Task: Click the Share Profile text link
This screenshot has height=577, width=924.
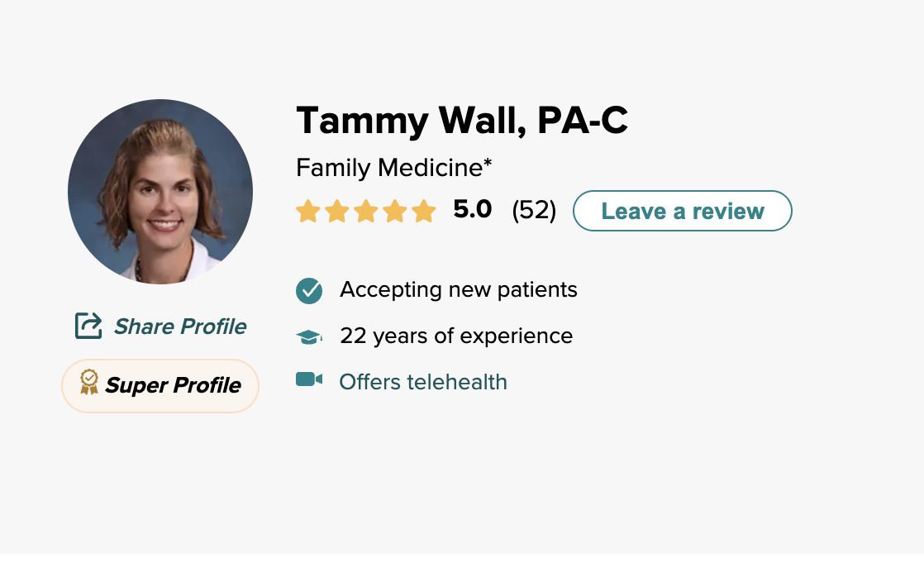Action: [x=180, y=327]
